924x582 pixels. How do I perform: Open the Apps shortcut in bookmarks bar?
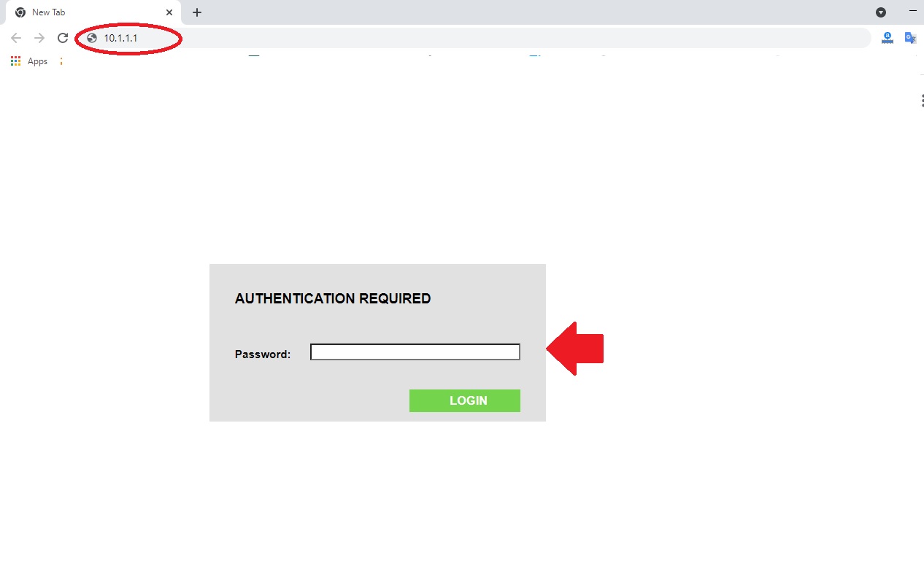[x=29, y=61]
